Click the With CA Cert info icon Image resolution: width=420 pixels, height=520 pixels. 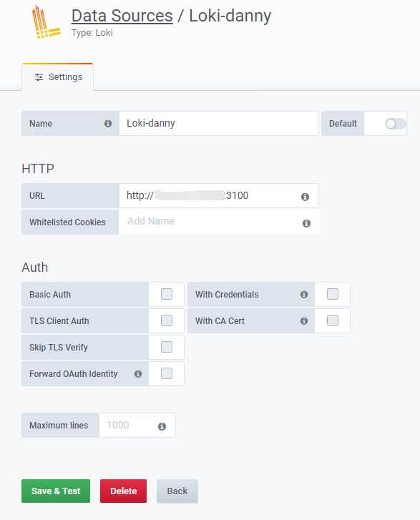click(x=304, y=320)
